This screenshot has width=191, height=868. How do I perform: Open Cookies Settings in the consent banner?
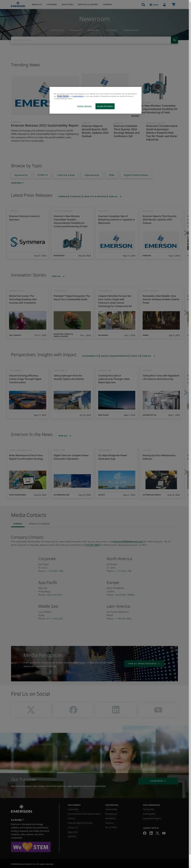(x=84, y=106)
